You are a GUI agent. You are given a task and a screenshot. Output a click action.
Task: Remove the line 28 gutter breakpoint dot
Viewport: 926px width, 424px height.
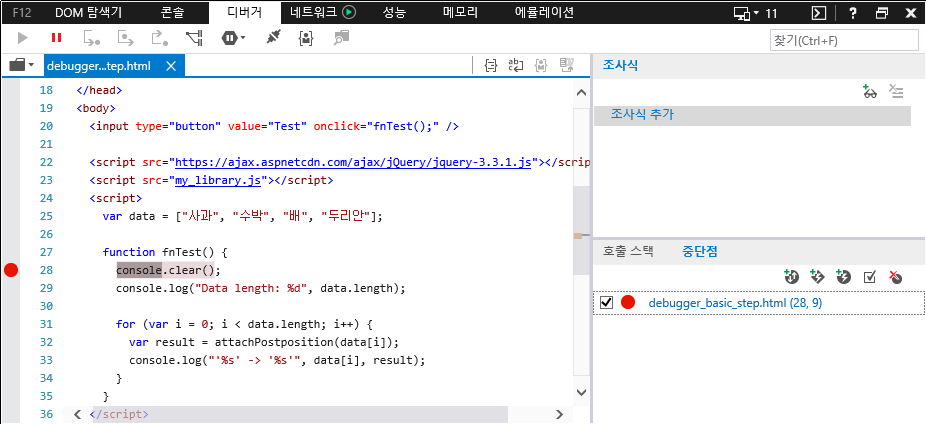pyautogui.click(x=11, y=270)
